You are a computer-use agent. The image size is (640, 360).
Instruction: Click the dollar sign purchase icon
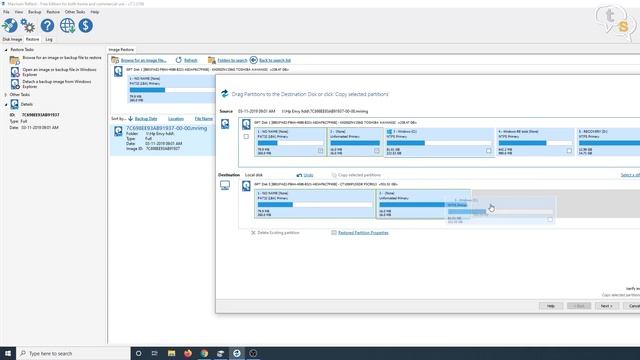(86, 26)
